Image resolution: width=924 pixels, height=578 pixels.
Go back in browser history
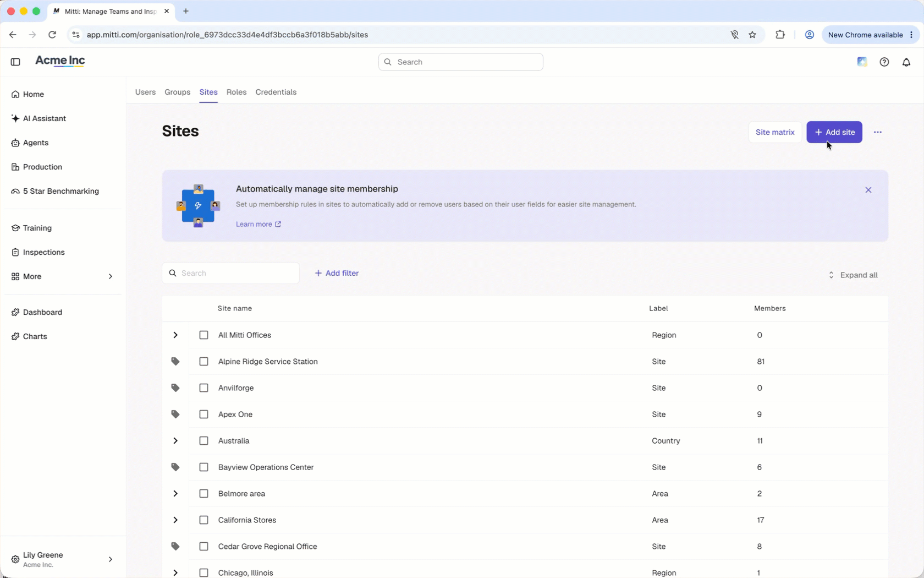click(x=13, y=35)
